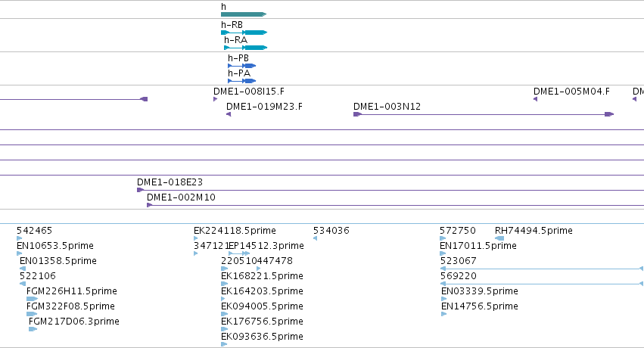Select the 569220 feature label
The width and height of the screenshot is (644, 348).
coord(459,276)
